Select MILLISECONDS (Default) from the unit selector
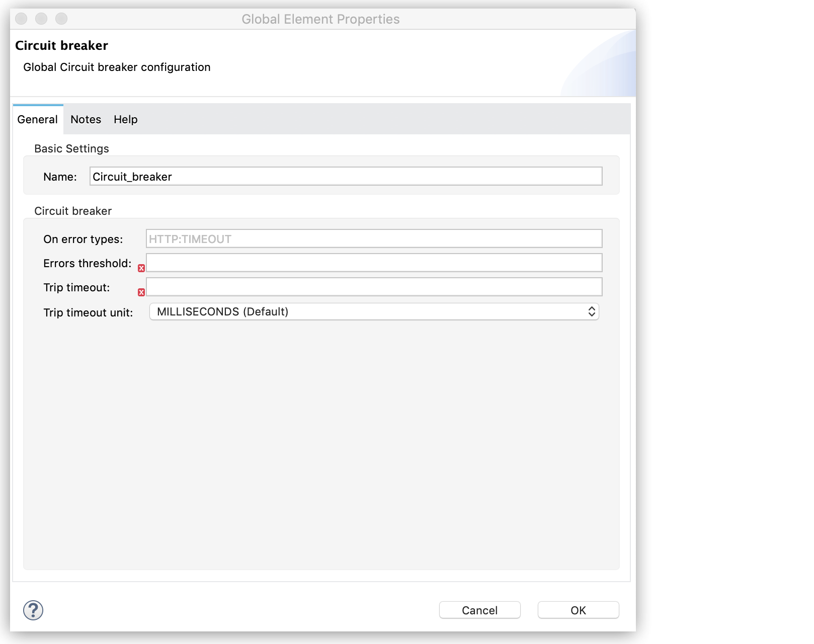This screenshot has width=814, height=644. tap(374, 312)
